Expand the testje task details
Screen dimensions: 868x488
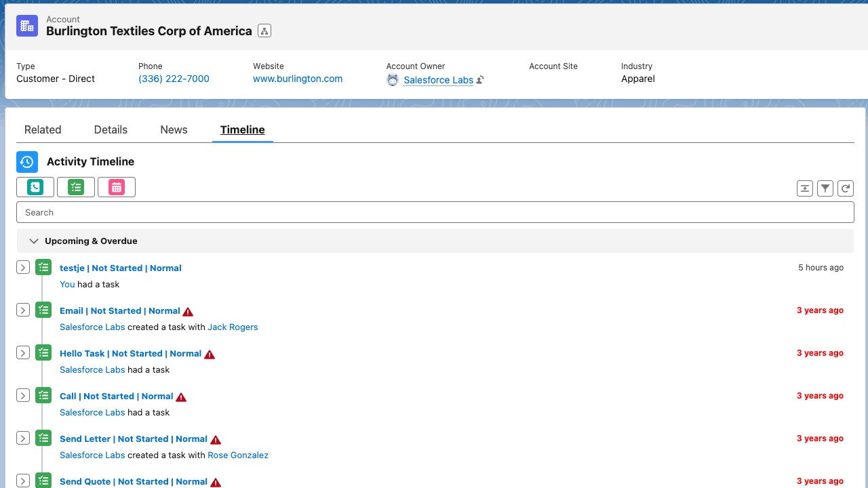tap(23, 268)
